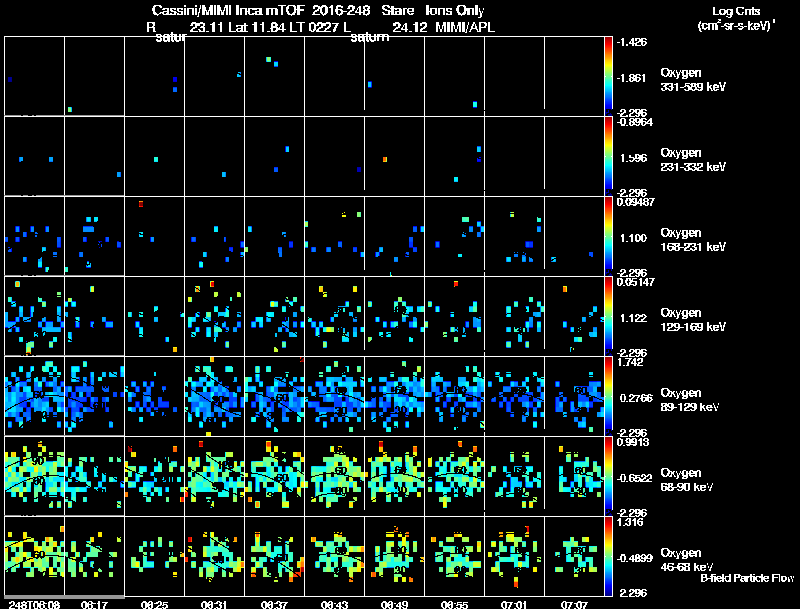
Task: Open the 06:08 panel in 68-90 keV row
Action: pos(34,476)
